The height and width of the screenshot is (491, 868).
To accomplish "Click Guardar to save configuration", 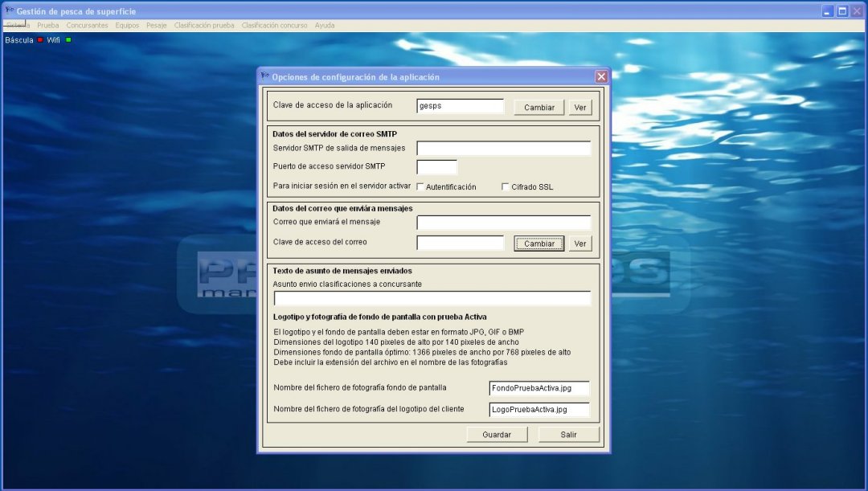I will click(497, 434).
